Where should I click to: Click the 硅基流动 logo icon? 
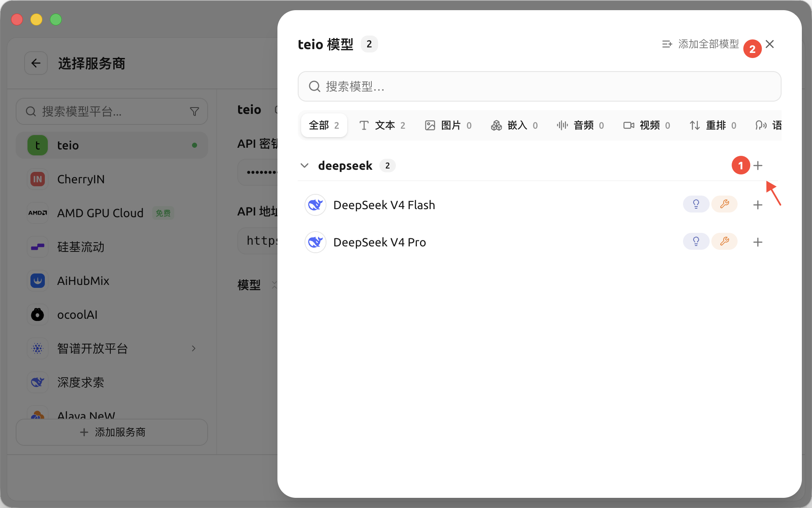(x=38, y=247)
